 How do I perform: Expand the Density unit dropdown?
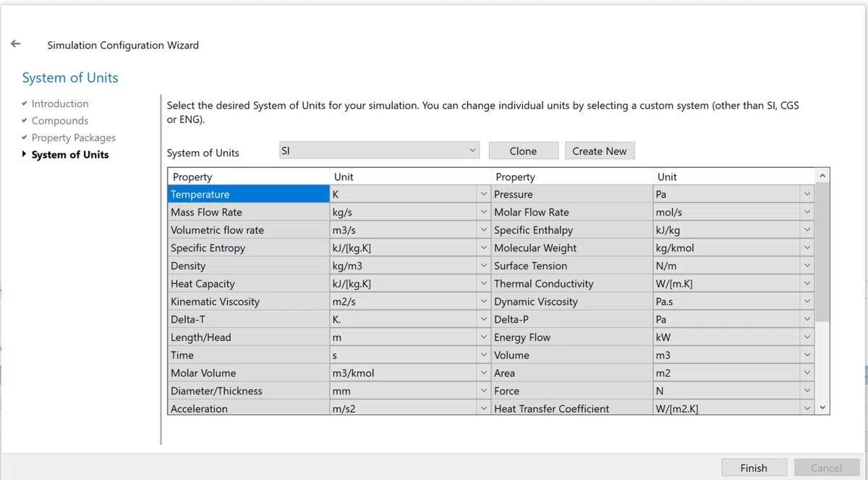point(483,266)
